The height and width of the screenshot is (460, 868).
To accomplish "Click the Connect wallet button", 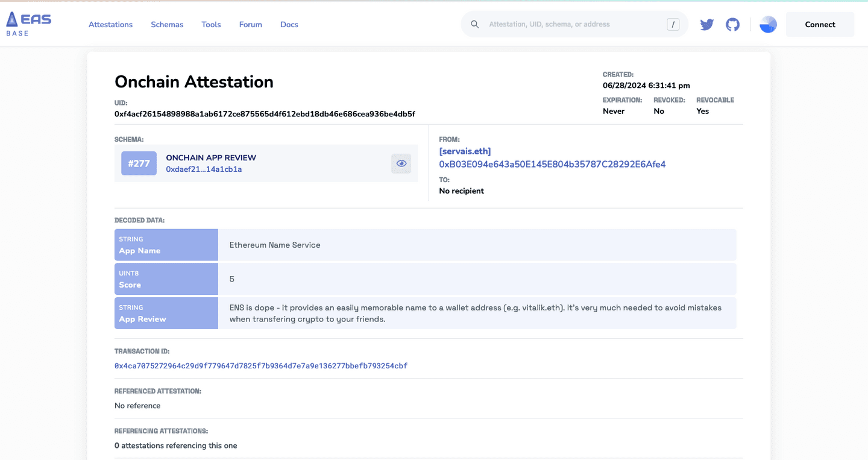I will (820, 25).
